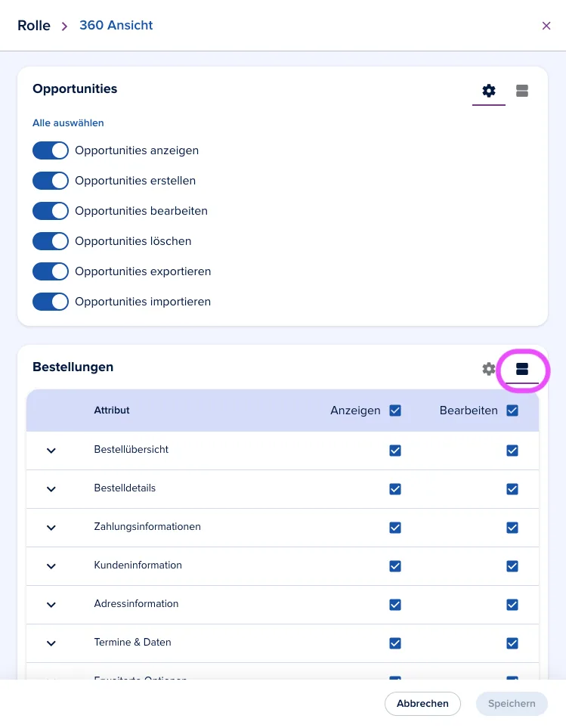The image size is (566, 728).
Task: Go to the Rolle breadcrumb
Action: (x=34, y=26)
